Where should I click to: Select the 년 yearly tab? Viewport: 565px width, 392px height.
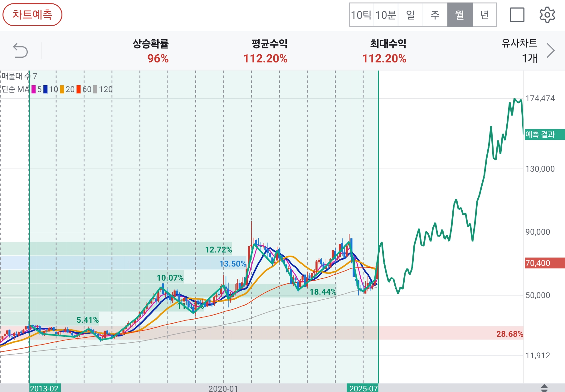coord(484,15)
